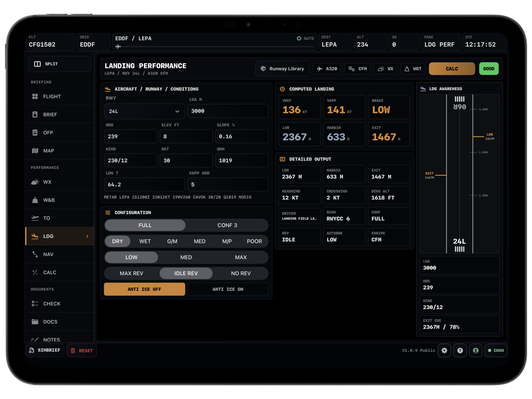Screen dimensions: 532x399
Task: Click the CFM engine gears icon
Action: [x=351, y=69]
